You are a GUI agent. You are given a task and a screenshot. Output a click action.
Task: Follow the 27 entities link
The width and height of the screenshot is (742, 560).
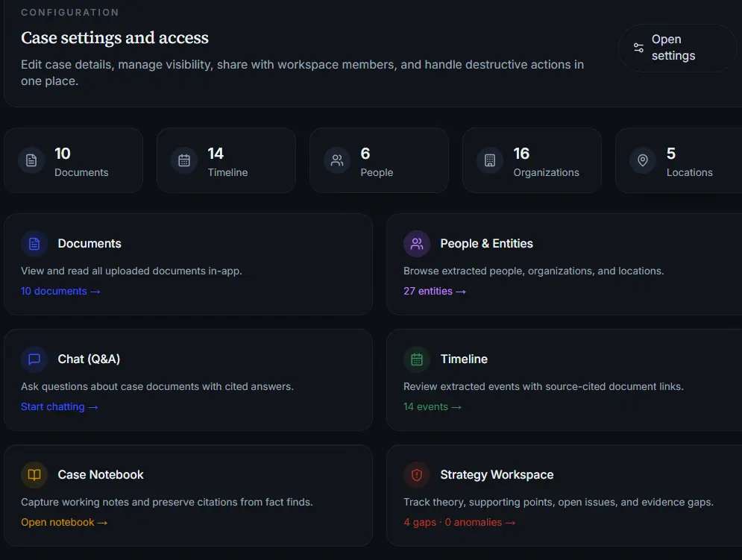[435, 291]
